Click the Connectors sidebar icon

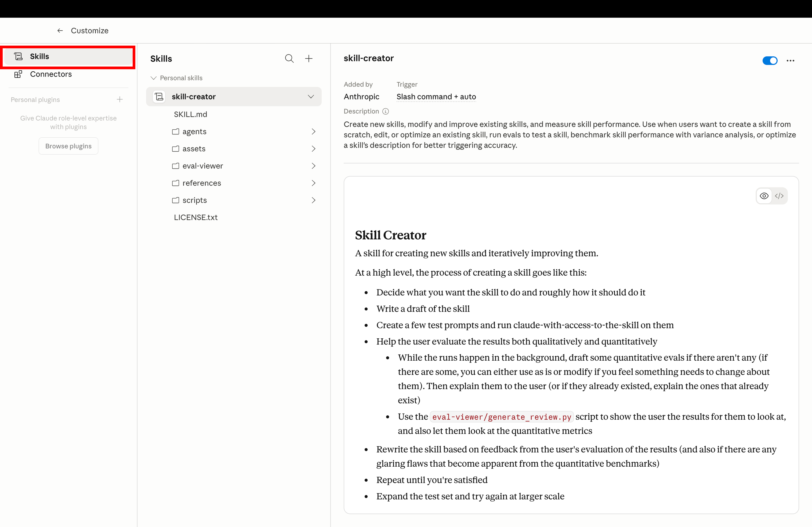[18, 74]
